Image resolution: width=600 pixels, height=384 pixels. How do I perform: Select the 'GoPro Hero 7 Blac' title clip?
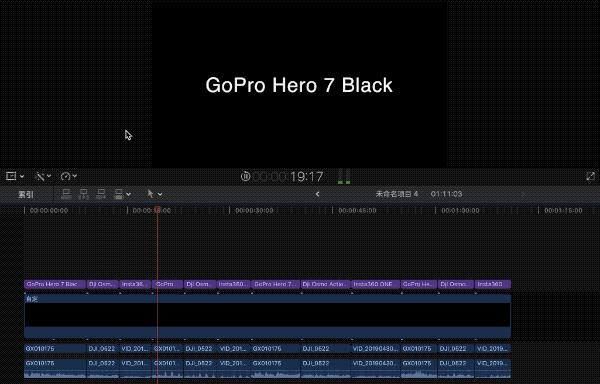55,284
